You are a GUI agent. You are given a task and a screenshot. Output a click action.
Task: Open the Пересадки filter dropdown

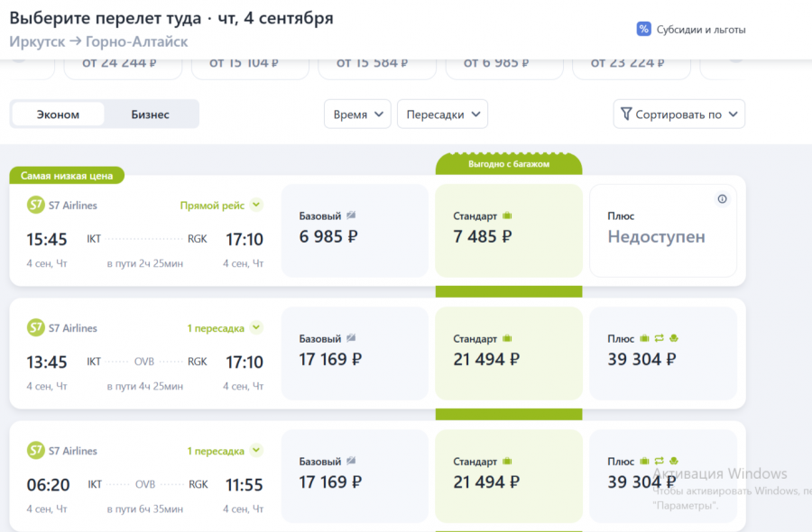[442, 115]
